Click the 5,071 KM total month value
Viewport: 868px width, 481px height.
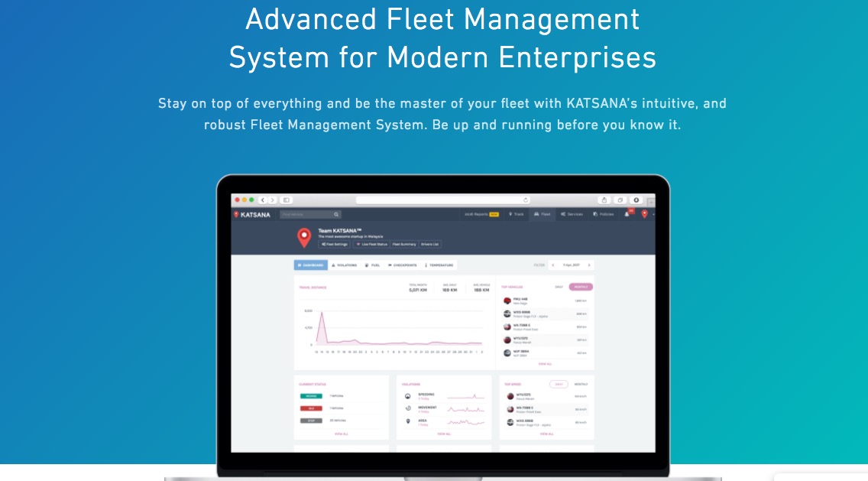pos(418,290)
